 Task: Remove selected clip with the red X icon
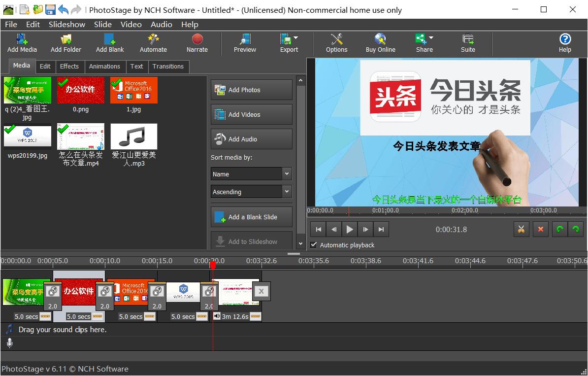tap(540, 229)
